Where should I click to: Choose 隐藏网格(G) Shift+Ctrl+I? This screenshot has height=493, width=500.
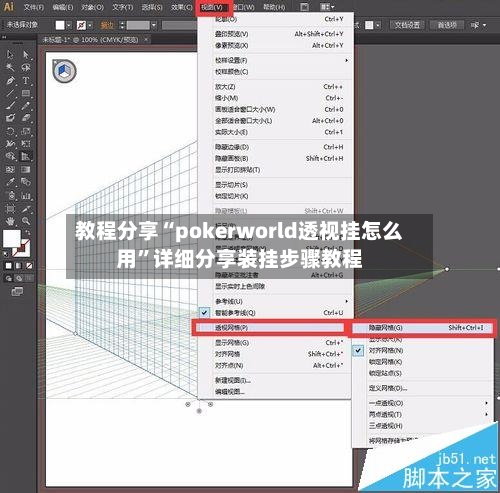(x=423, y=328)
